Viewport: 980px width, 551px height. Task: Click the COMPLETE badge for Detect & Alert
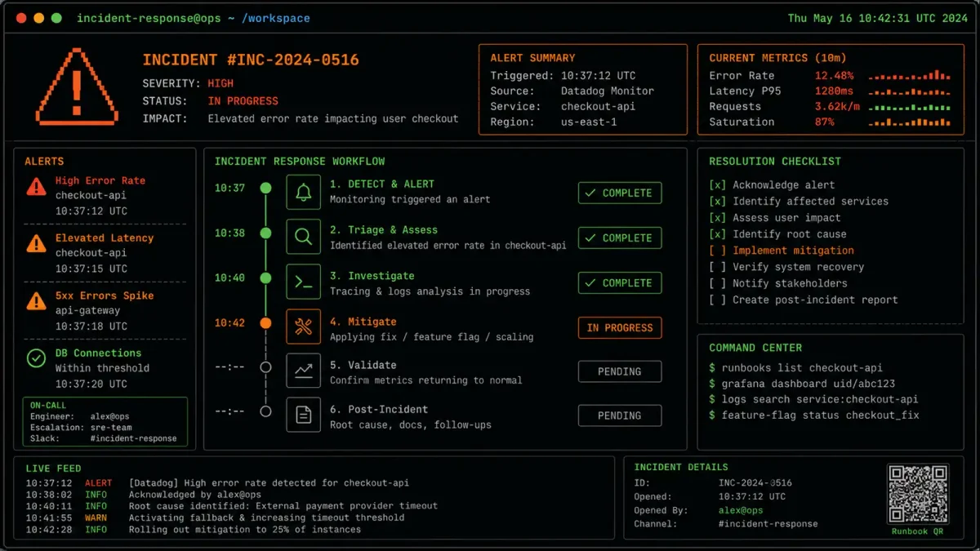tap(620, 193)
